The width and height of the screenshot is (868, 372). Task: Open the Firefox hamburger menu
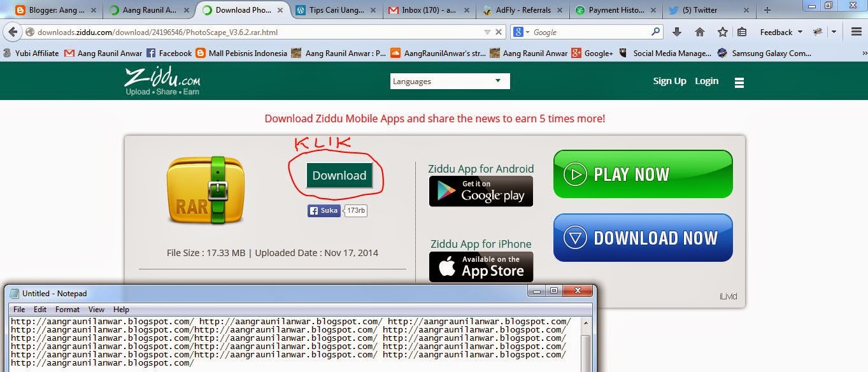(x=857, y=32)
